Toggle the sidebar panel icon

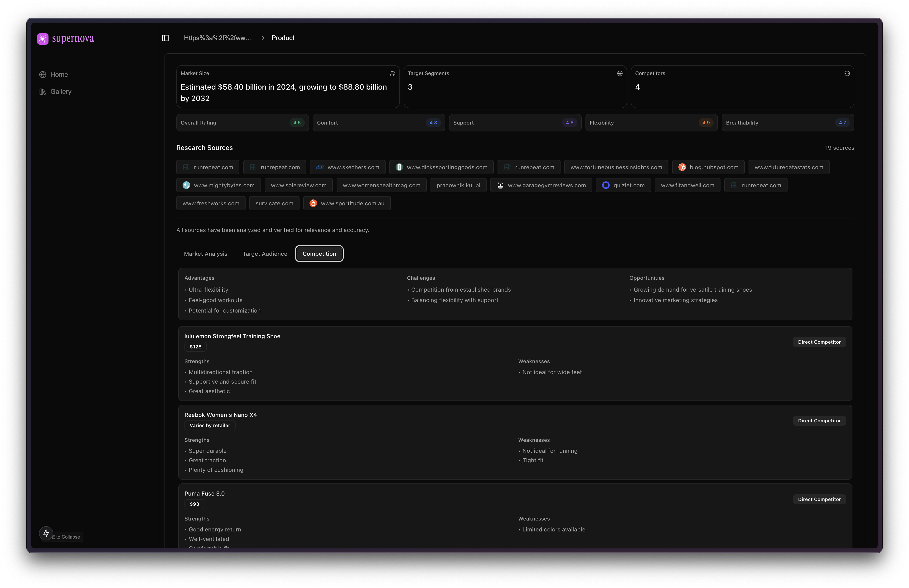point(165,38)
